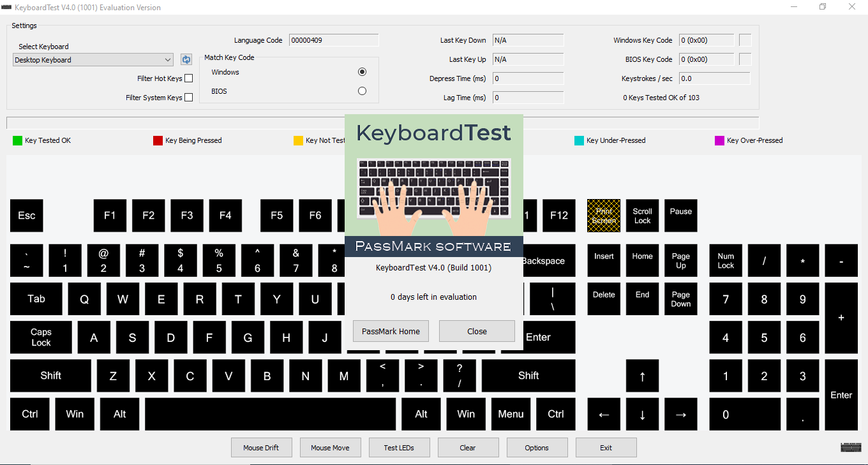Click the Insert key
The width and height of the screenshot is (868, 465).
604,260
